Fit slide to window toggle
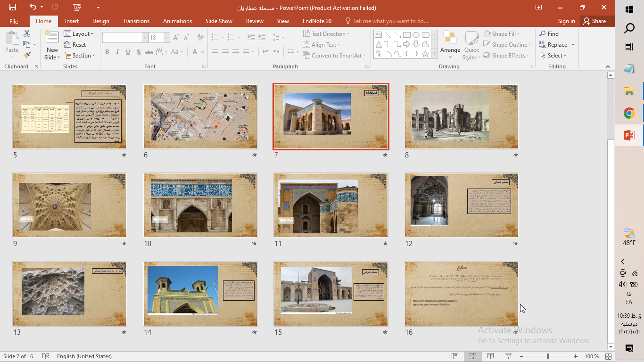Screen dimensions: 644x362 pyautogui.click(x=609, y=356)
